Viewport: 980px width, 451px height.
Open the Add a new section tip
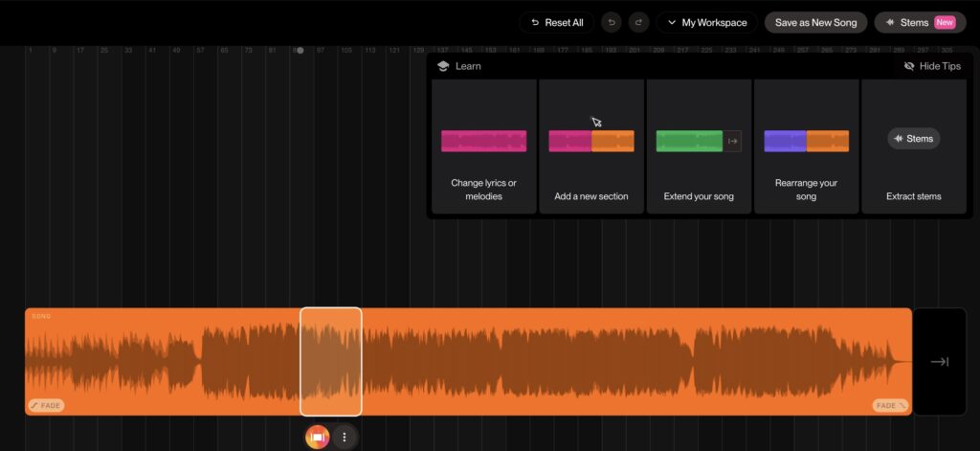[x=591, y=147]
